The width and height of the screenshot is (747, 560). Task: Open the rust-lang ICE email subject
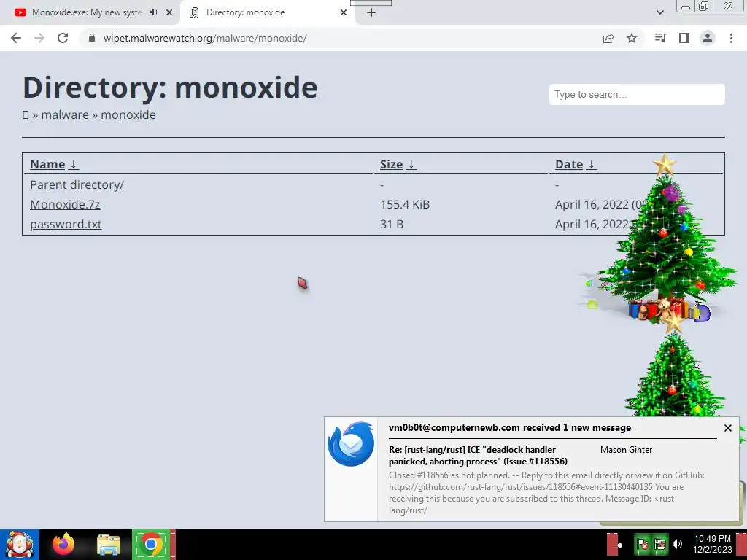pos(478,455)
